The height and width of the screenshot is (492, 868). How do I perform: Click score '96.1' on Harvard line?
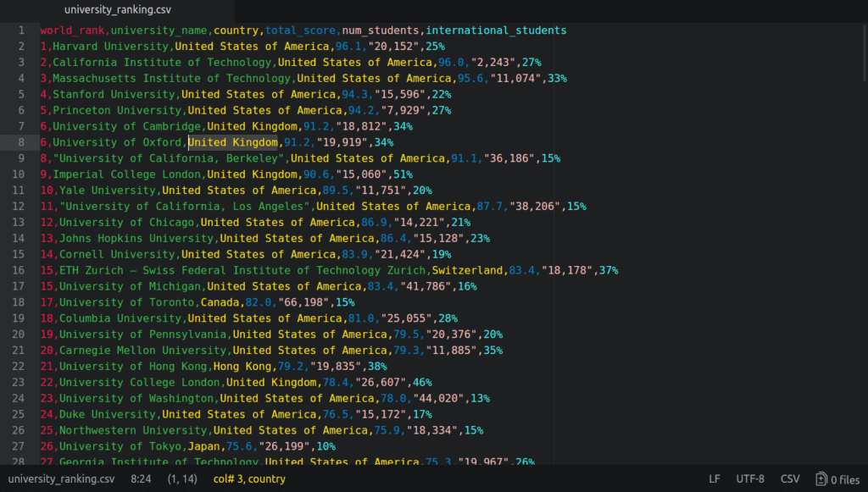[x=348, y=47]
